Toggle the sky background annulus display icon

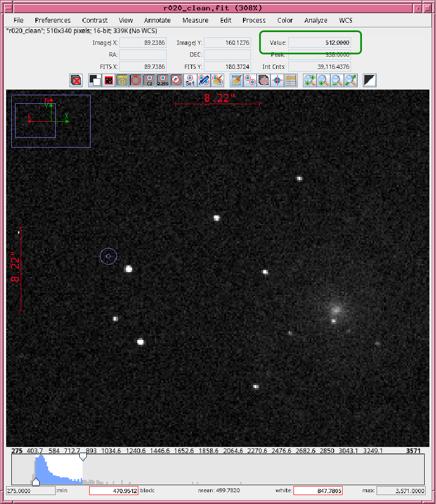coord(136,81)
